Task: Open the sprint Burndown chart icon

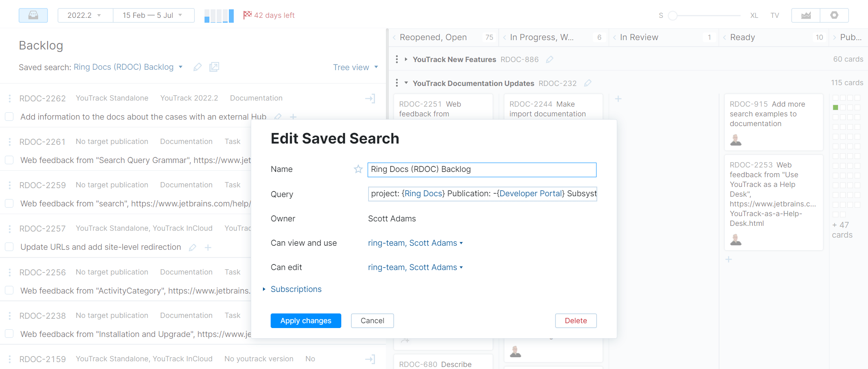Action: pyautogui.click(x=806, y=15)
